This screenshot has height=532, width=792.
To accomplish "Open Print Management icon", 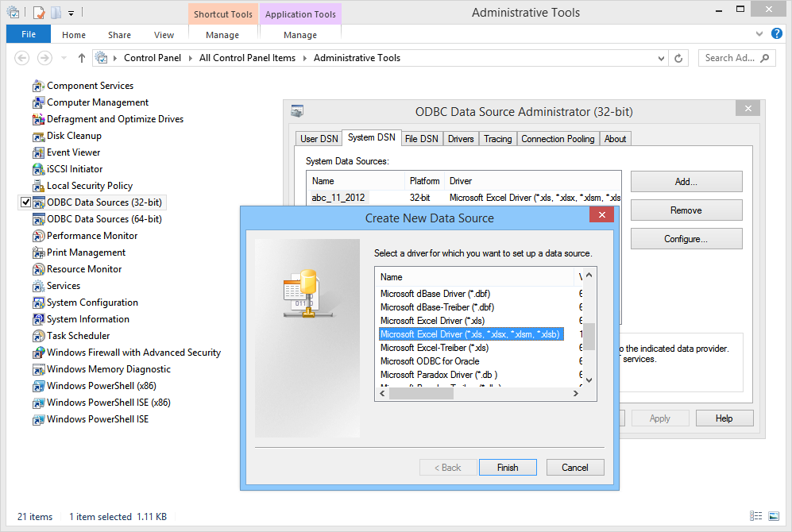I will pos(38,253).
